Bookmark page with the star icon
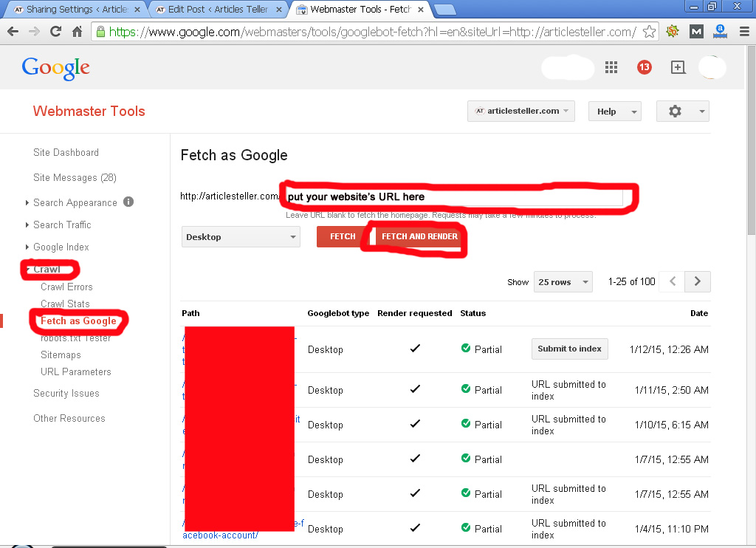The height and width of the screenshot is (548, 756). (x=649, y=32)
